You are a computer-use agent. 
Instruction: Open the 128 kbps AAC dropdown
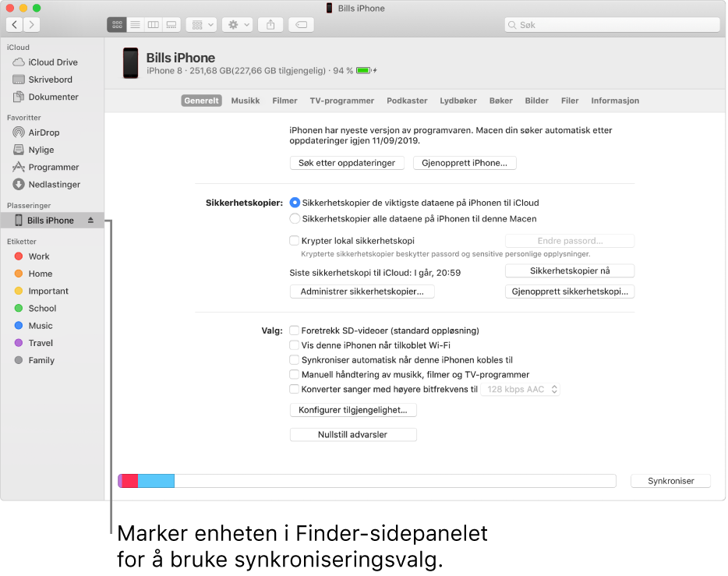pyautogui.click(x=521, y=390)
